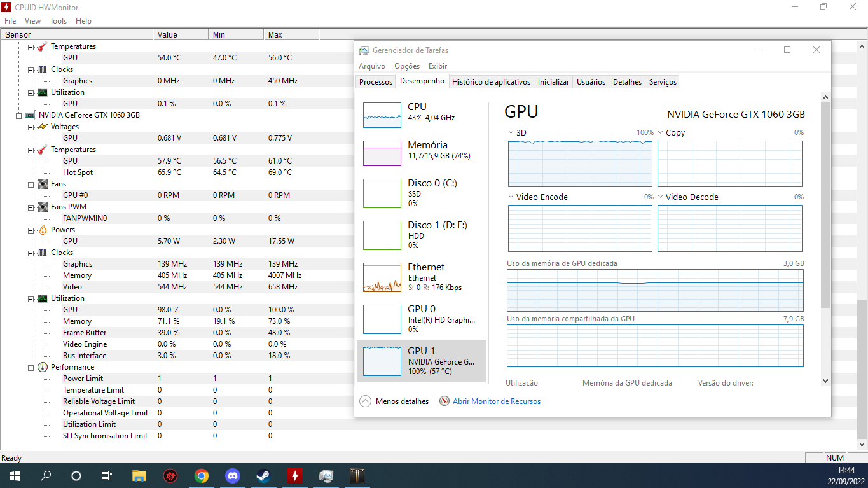Click the Max column header
The width and height of the screenshot is (868, 488).
coord(291,34)
